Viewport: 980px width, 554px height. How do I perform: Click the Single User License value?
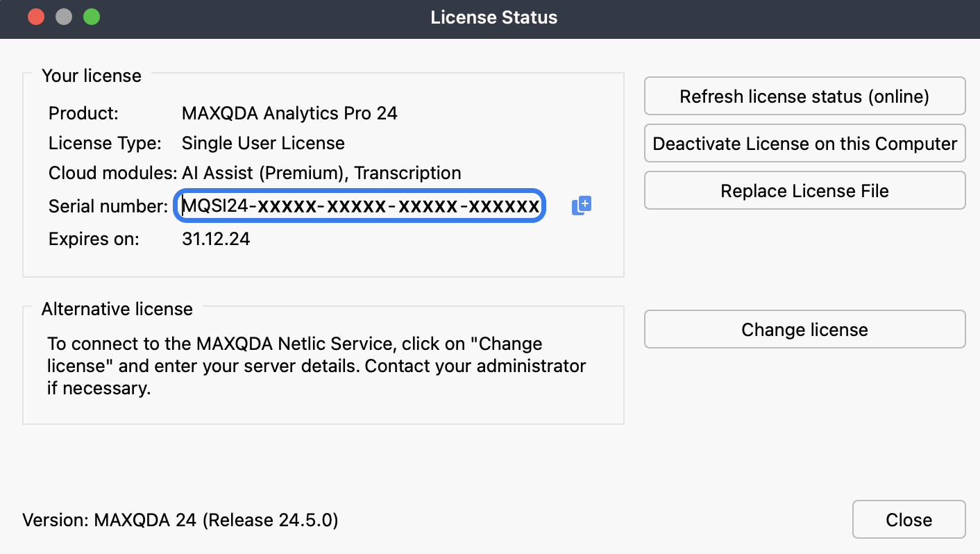coord(263,143)
